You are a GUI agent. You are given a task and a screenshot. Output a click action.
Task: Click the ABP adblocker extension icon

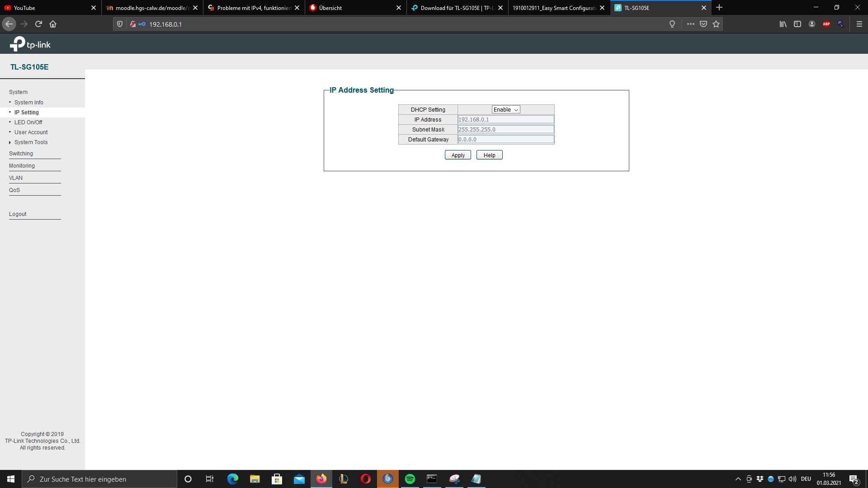827,24
